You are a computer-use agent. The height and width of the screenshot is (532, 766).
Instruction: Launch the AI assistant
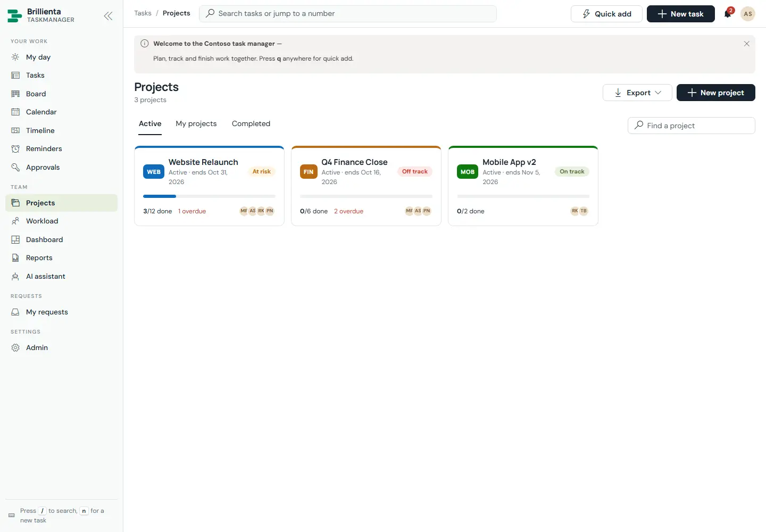pos(61,276)
